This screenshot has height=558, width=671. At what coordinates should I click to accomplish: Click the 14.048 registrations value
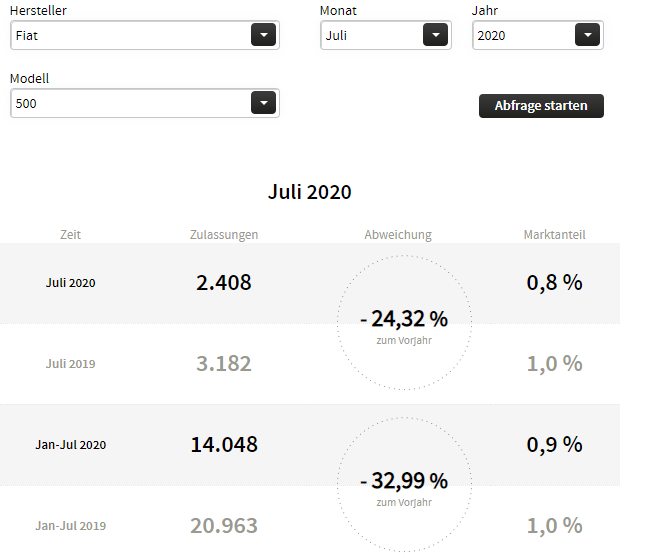pyautogui.click(x=224, y=445)
